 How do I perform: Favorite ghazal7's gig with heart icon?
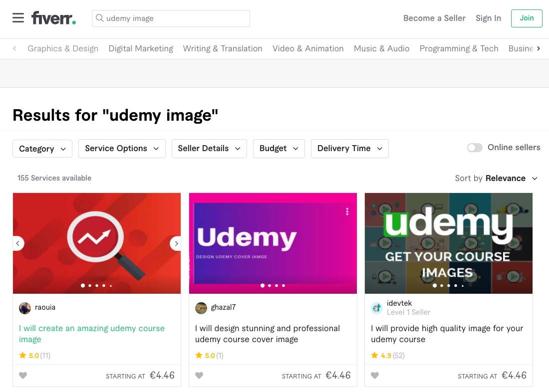coord(199,376)
